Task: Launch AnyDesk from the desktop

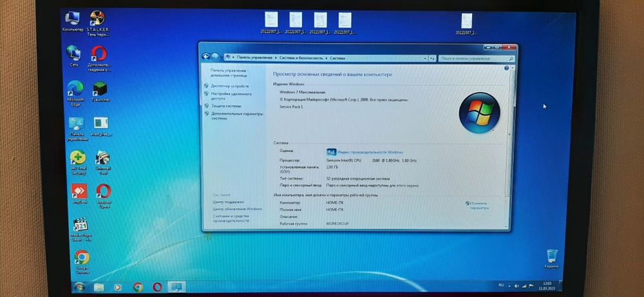Action: click(79, 194)
